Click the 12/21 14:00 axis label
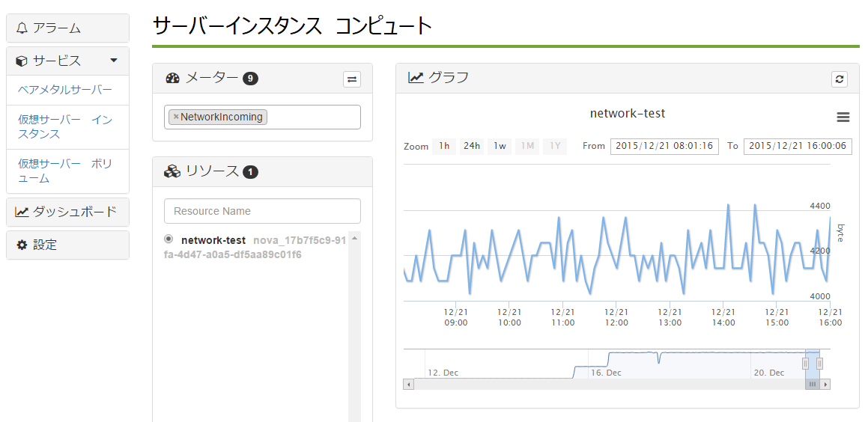The width and height of the screenshot is (868, 422). (x=723, y=317)
